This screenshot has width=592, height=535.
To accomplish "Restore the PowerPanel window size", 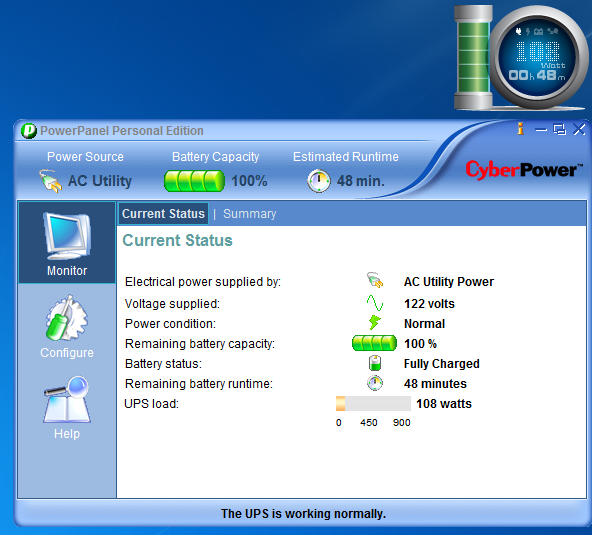I will 559,130.
